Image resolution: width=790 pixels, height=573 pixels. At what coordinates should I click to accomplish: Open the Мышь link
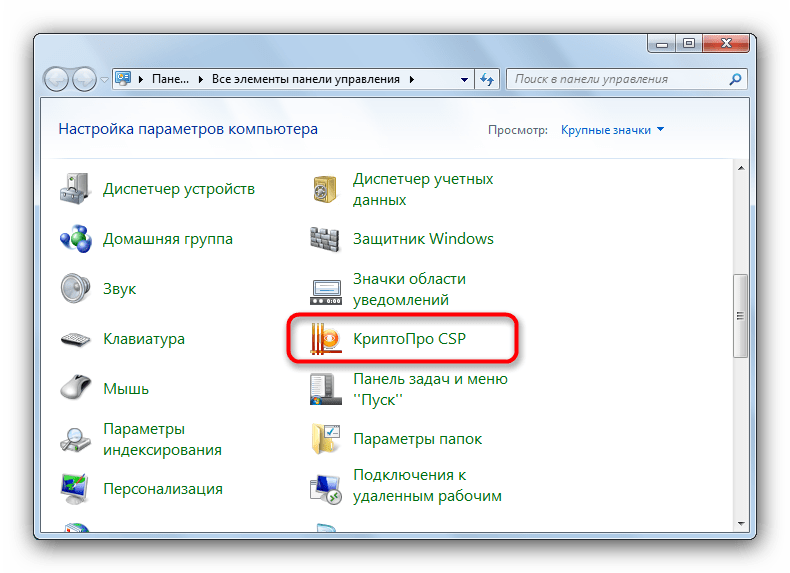(126, 389)
